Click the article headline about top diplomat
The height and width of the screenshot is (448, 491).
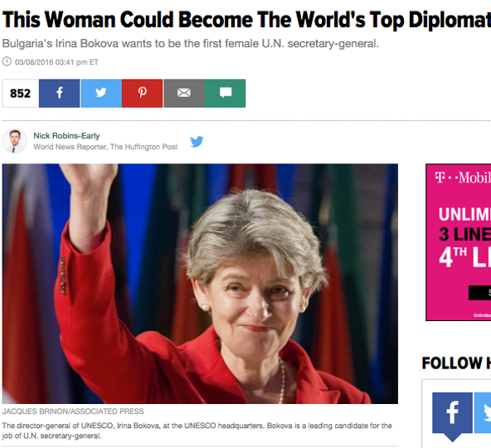tap(246, 20)
